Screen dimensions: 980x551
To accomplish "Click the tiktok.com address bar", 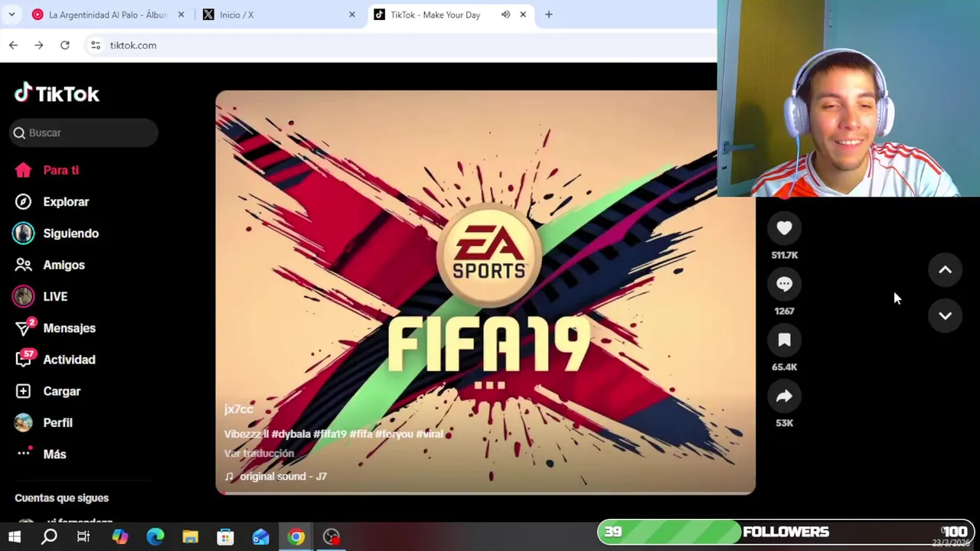I will [x=398, y=45].
